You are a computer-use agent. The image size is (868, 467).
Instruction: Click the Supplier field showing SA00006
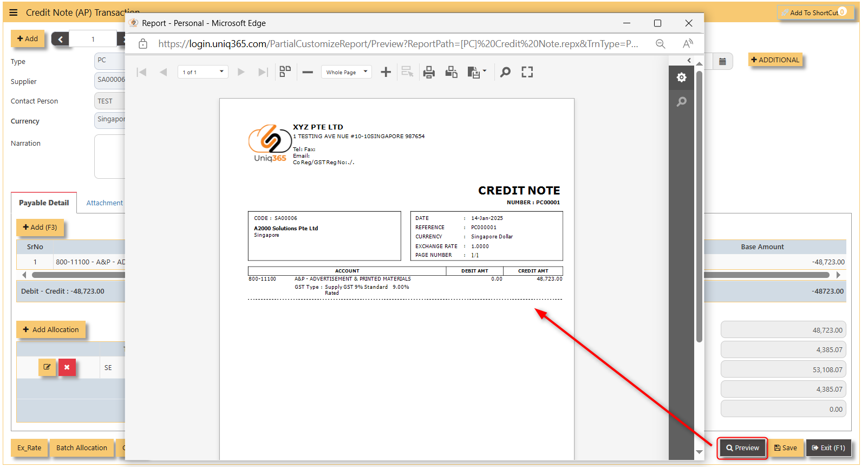click(x=110, y=80)
